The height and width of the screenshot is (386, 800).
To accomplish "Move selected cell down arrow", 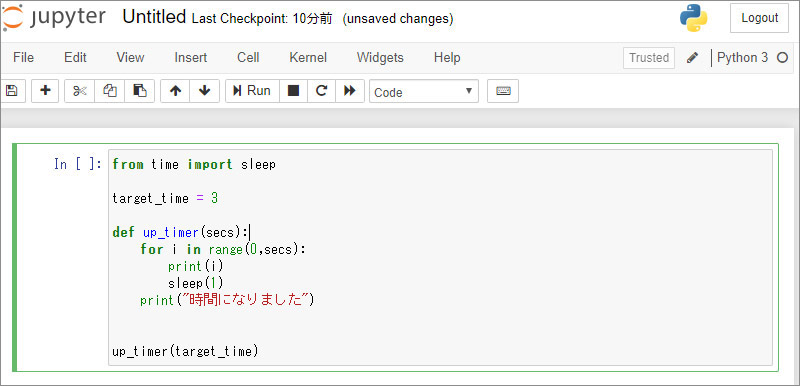I will (205, 91).
